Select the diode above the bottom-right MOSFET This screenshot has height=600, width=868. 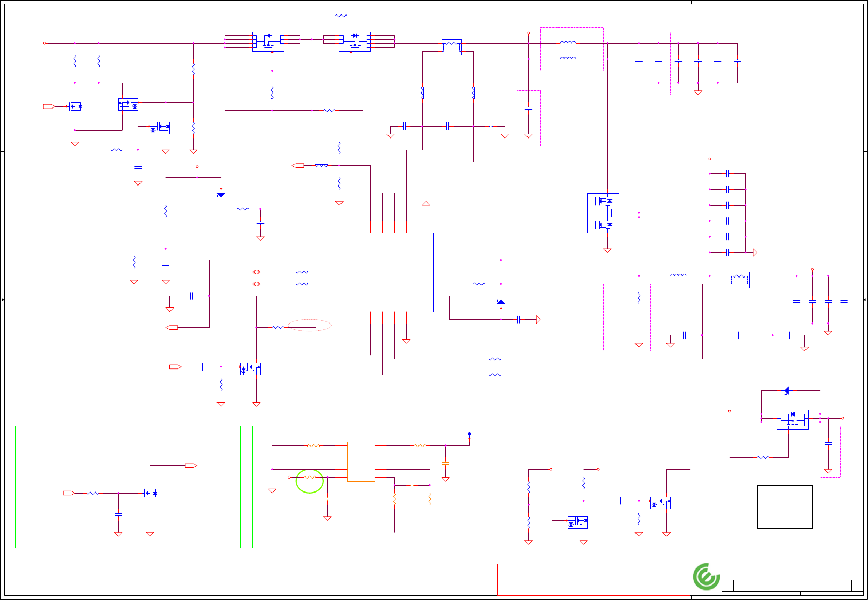(786, 391)
